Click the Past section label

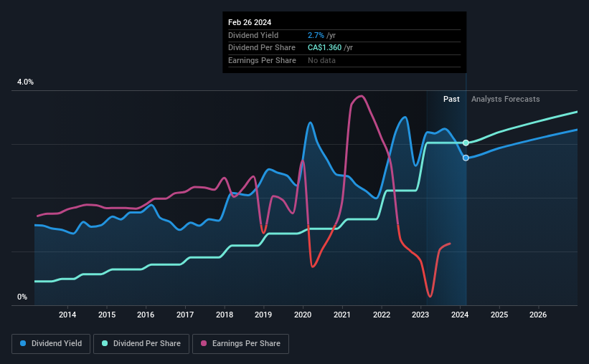[451, 99]
